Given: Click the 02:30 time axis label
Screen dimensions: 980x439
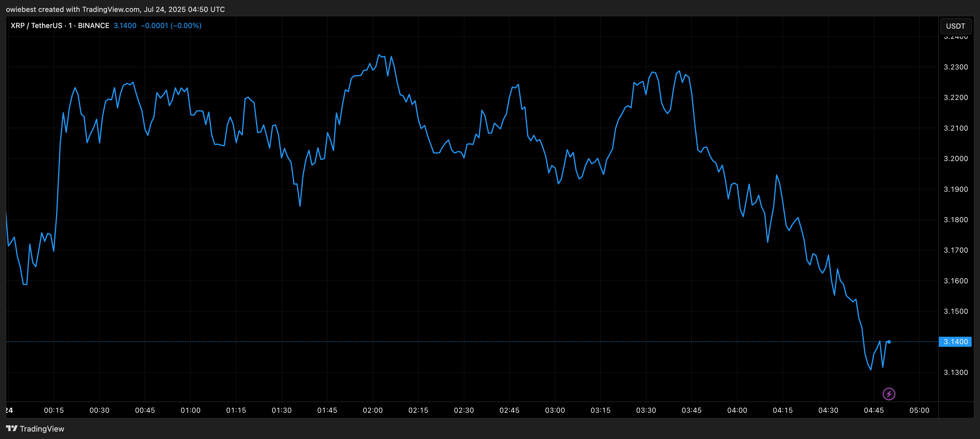Looking at the screenshot, I should pyautogui.click(x=464, y=410).
